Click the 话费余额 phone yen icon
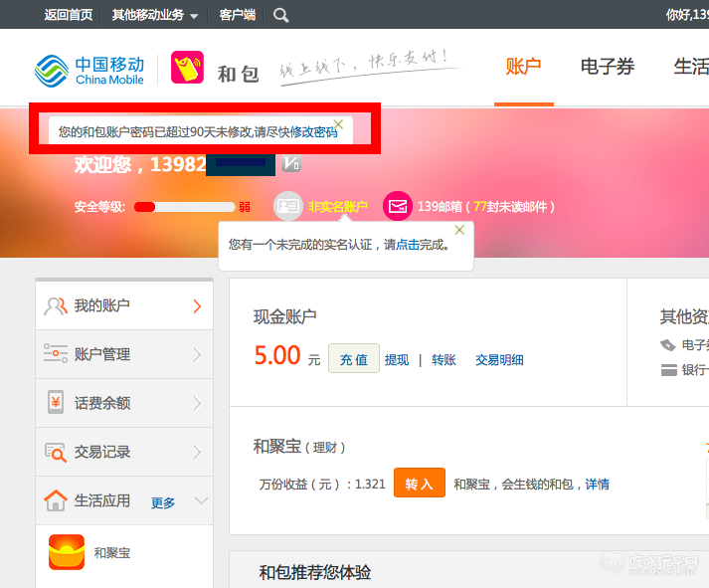The height and width of the screenshot is (588, 709). (56, 402)
